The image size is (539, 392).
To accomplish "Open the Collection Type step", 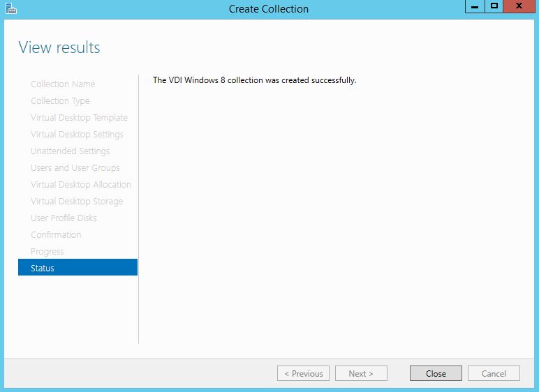I will pos(60,100).
